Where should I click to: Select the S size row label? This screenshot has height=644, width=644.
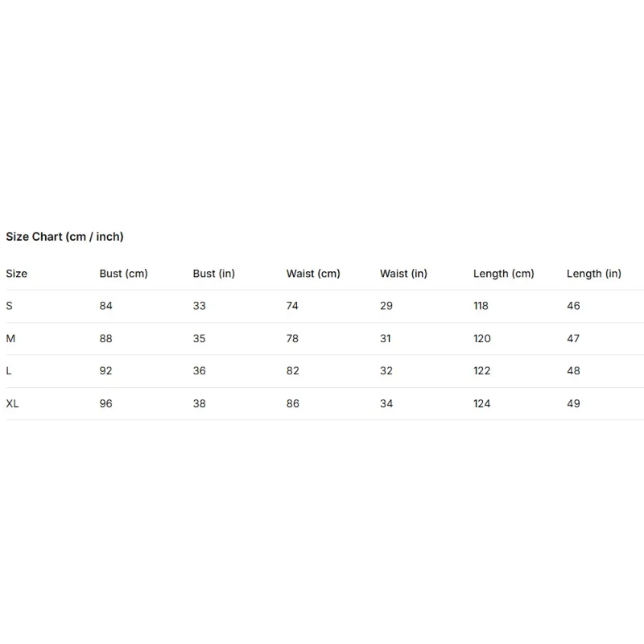pyautogui.click(x=9, y=306)
